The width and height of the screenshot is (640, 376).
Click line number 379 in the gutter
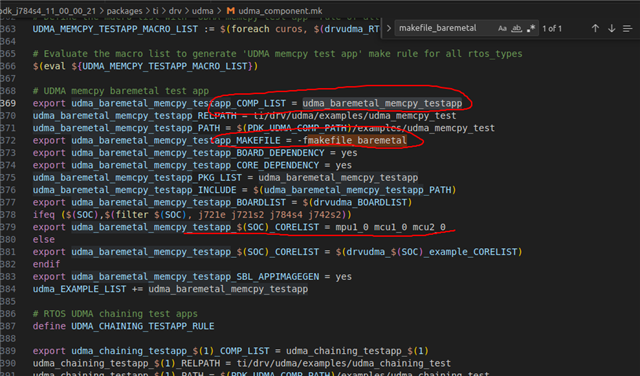click(x=8, y=227)
